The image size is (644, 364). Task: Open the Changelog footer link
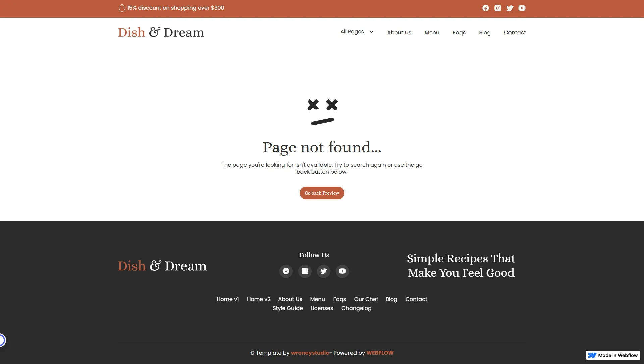356,308
